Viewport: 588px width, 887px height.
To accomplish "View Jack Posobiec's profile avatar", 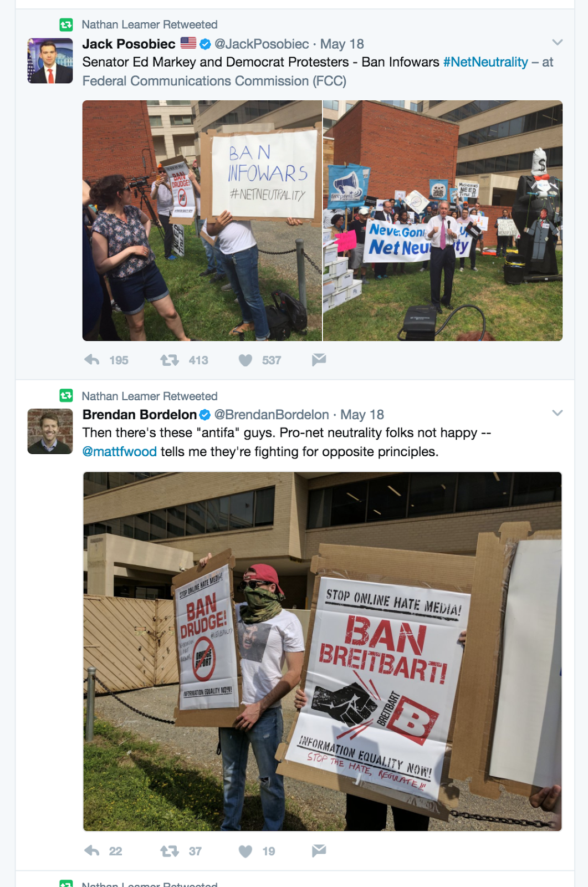I will coord(50,60).
